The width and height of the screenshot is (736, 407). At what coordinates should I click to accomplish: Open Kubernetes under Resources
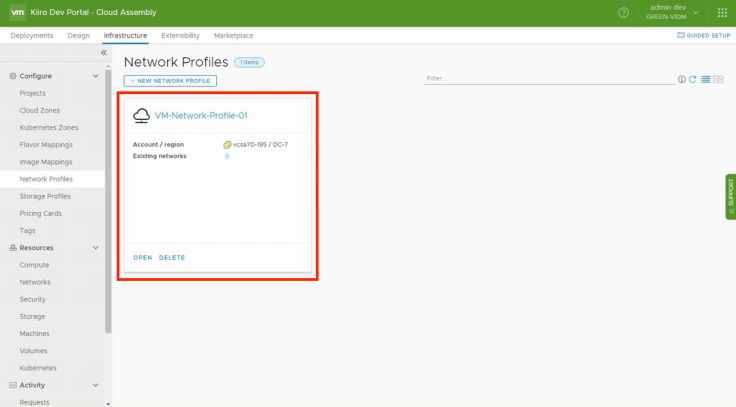(38, 368)
